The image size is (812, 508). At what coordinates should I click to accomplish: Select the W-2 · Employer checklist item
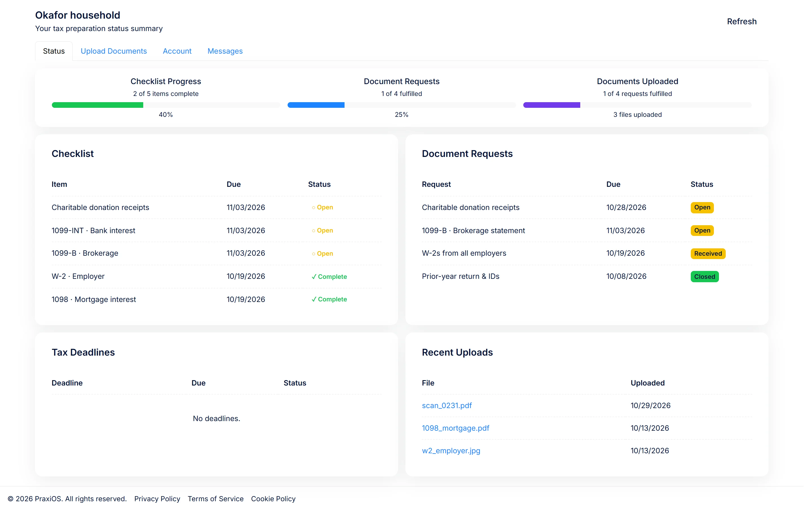click(78, 277)
